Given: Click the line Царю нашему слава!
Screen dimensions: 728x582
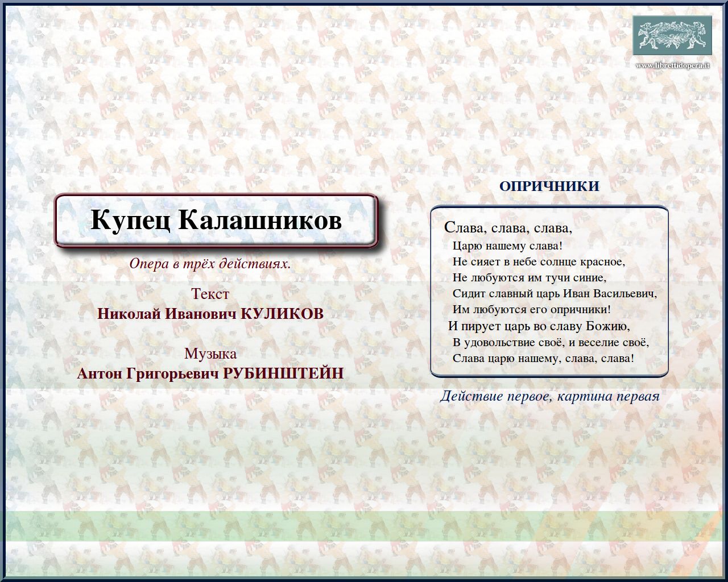Looking at the screenshot, I should pyautogui.click(x=507, y=246).
